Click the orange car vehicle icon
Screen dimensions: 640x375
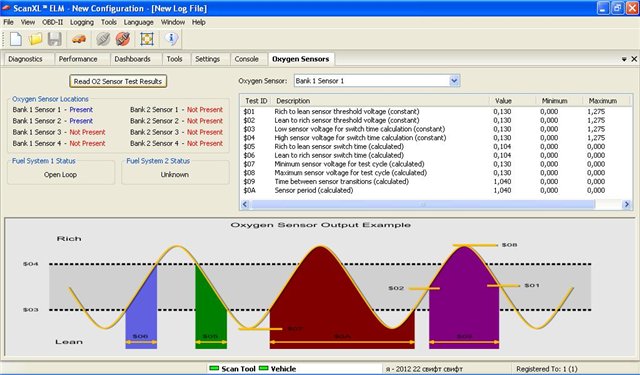click(x=79, y=39)
